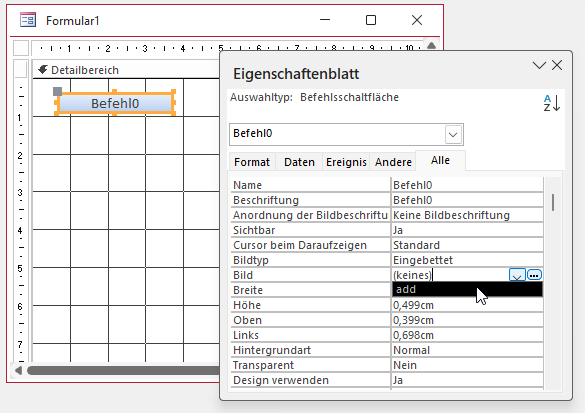
Task: Select the Transparent property label
Action: (310, 365)
